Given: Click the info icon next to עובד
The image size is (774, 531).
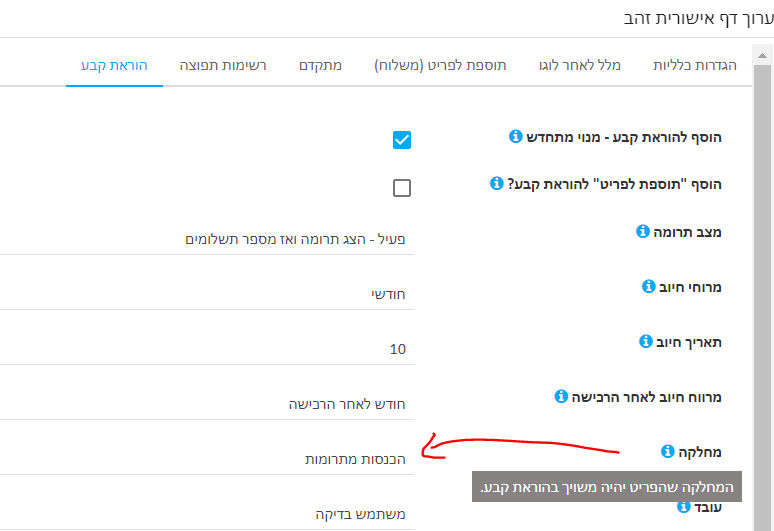Looking at the screenshot, I should [x=683, y=507].
